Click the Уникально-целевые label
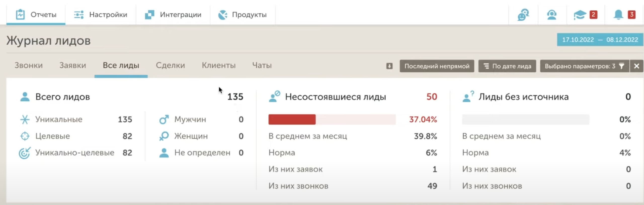The image size is (644, 205). [75, 153]
